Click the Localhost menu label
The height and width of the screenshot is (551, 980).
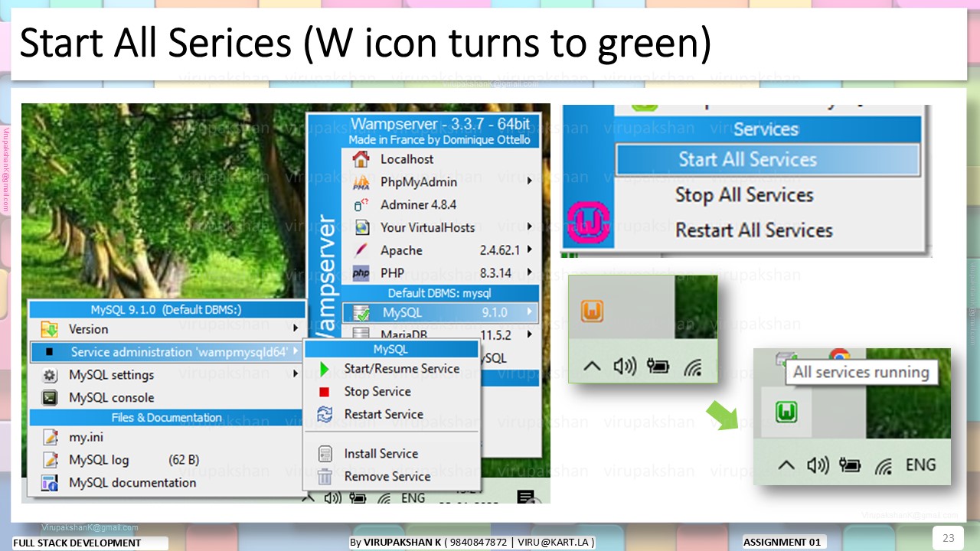(407, 159)
